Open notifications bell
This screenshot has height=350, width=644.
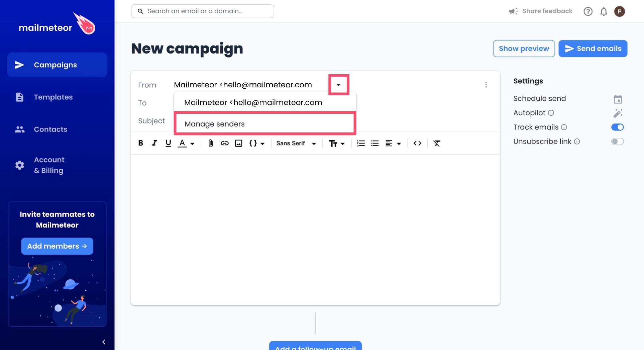click(x=604, y=11)
